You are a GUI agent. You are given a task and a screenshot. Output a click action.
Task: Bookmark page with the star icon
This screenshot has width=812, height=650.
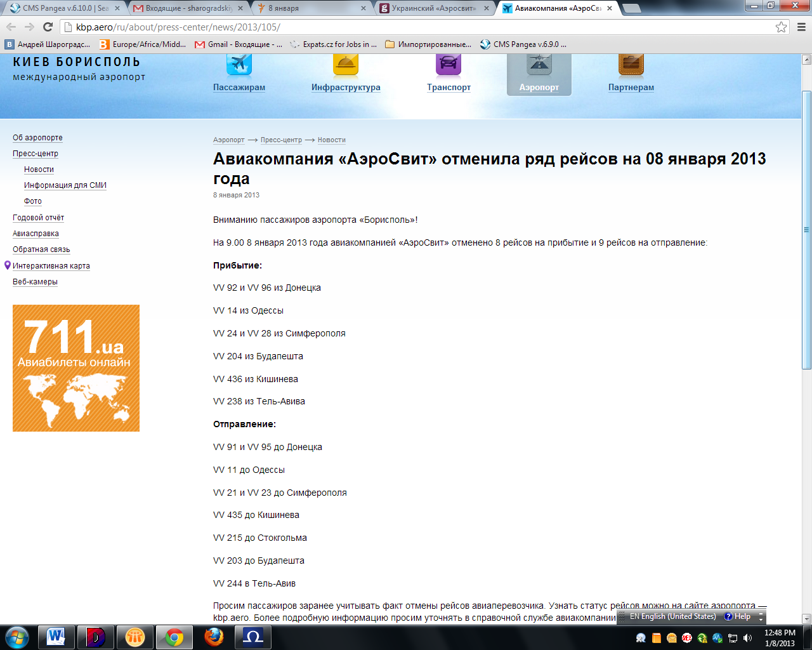coord(781,27)
